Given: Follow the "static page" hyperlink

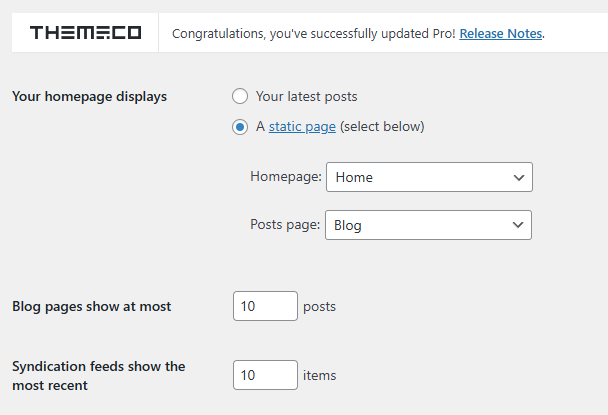Looking at the screenshot, I should coord(302,127).
